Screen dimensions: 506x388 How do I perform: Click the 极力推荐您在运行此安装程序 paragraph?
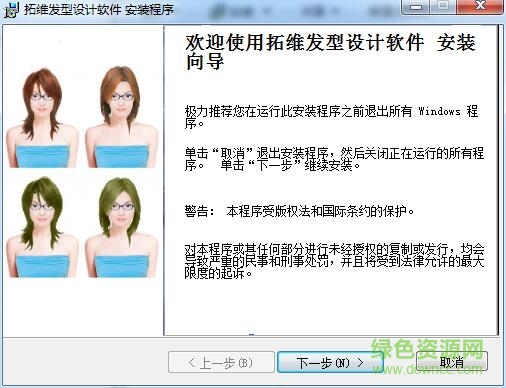(331, 117)
